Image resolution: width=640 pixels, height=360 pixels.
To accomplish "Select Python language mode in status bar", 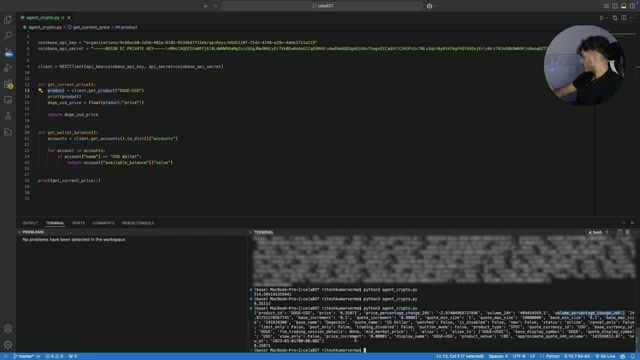I will click(x=553, y=356).
